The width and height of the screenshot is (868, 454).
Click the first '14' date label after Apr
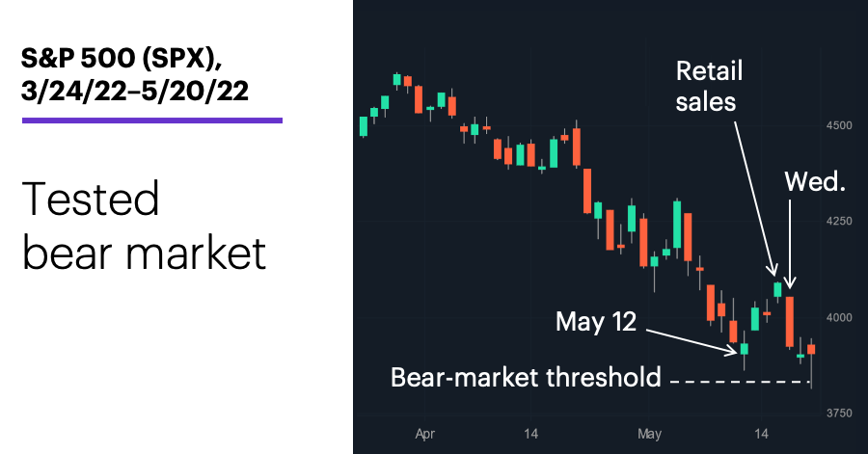[530, 434]
